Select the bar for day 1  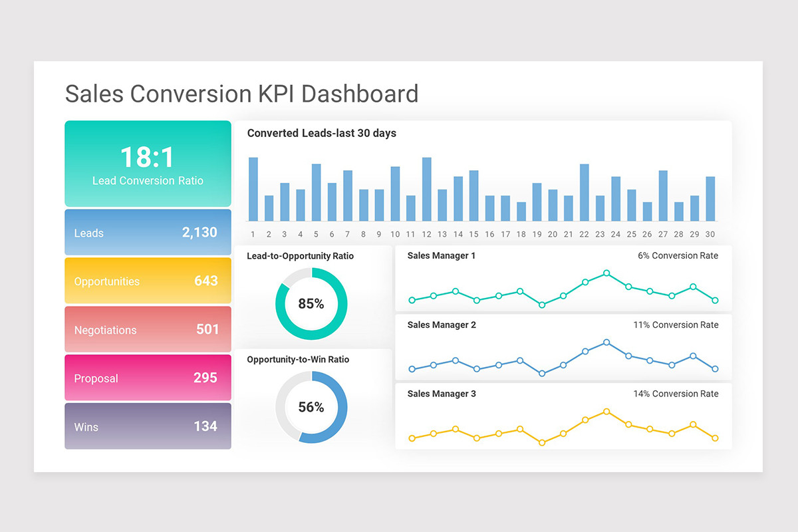[x=253, y=189]
